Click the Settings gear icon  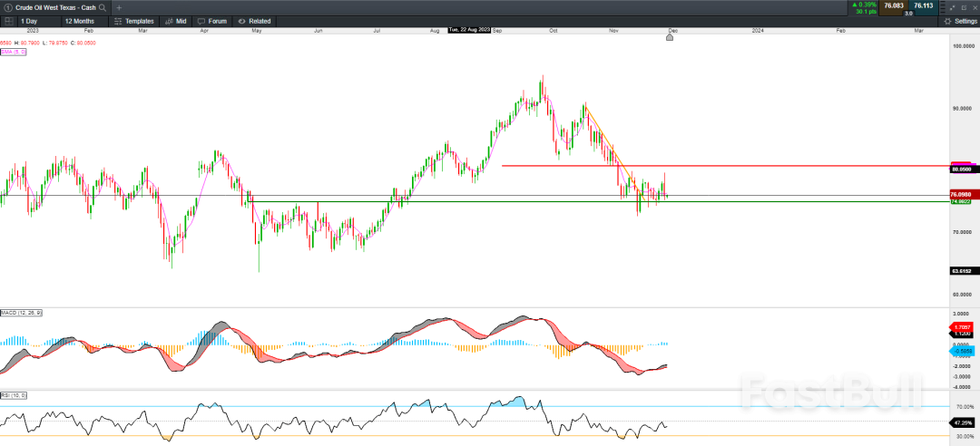pos(947,21)
